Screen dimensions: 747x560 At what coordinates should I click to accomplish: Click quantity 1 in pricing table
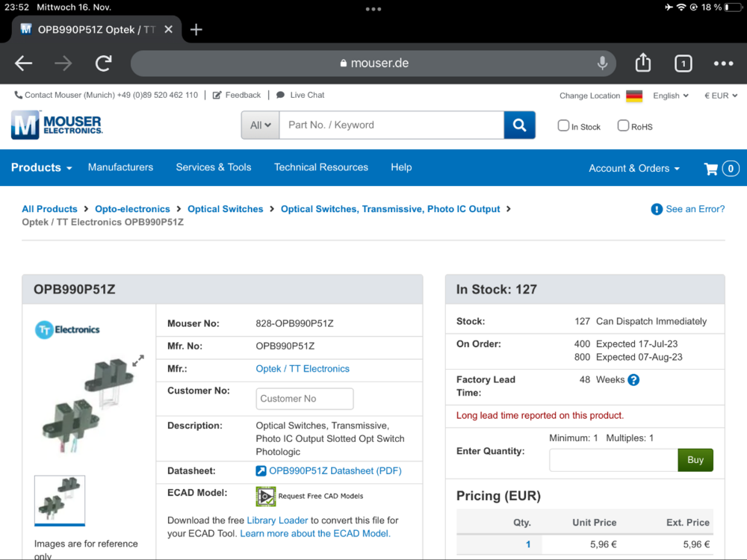528,544
